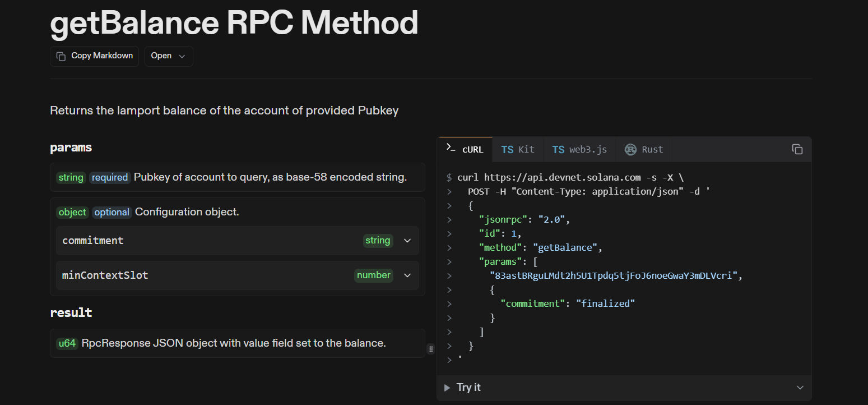Click the Try it label
The width and height of the screenshot is (868, 405).
[468, 388]
